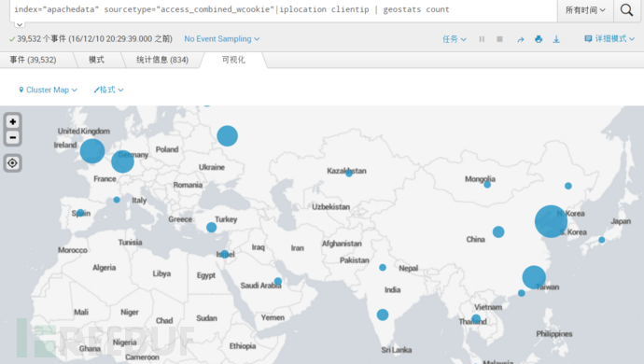Zoom in on the map
The height and width of the screenshot is (364, 644).
point(13,122)
